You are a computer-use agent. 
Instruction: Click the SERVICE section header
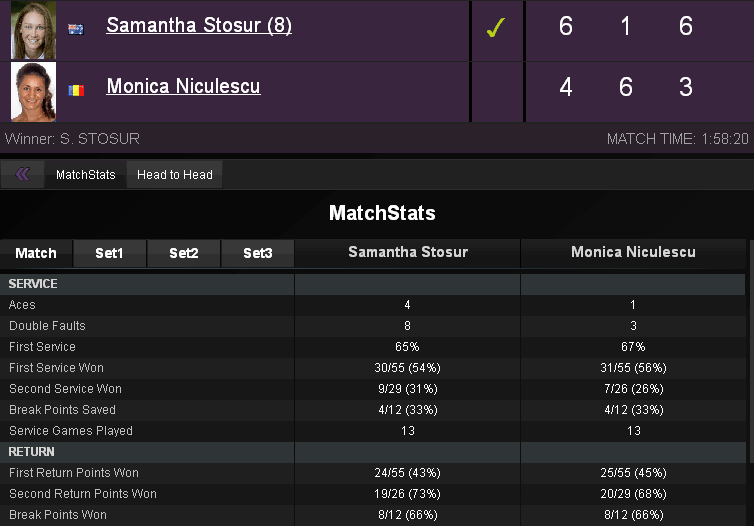click(x=34, y=284)
